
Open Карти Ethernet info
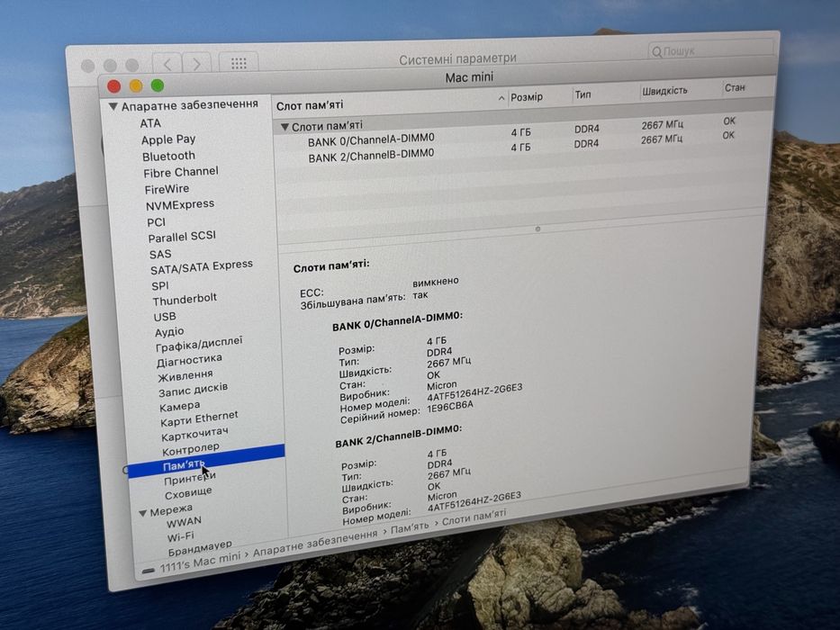tap(199, 418)
